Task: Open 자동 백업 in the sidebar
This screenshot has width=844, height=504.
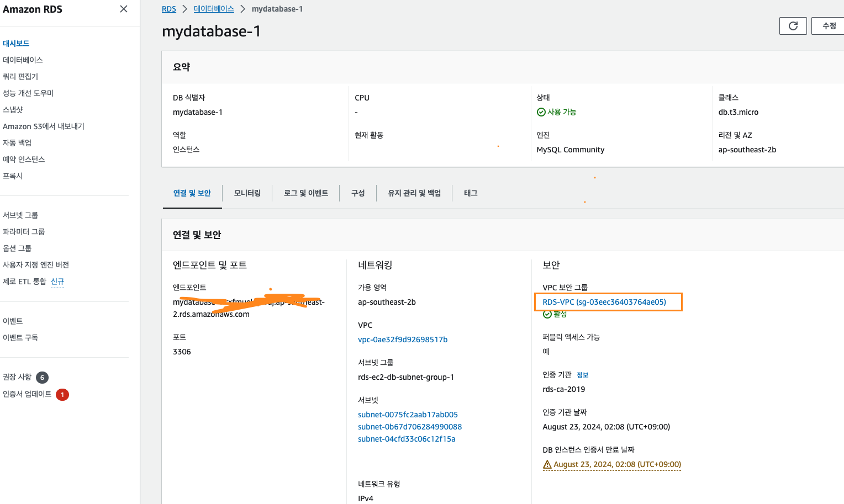Action: 17,142
